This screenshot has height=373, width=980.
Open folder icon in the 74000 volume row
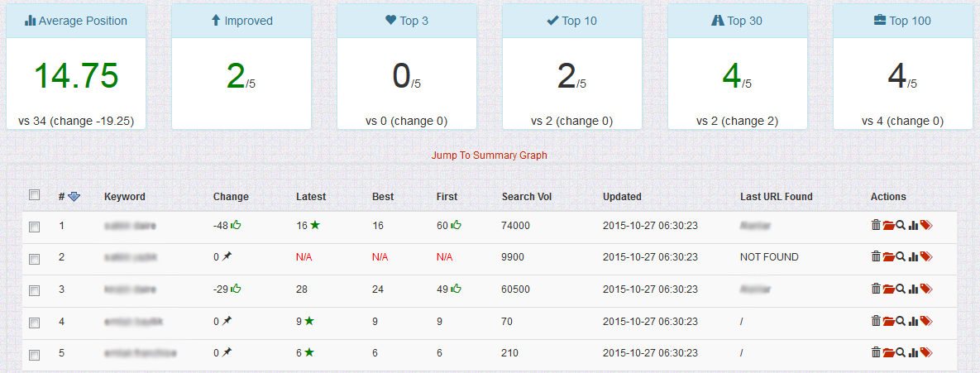[x=888, y=225]
